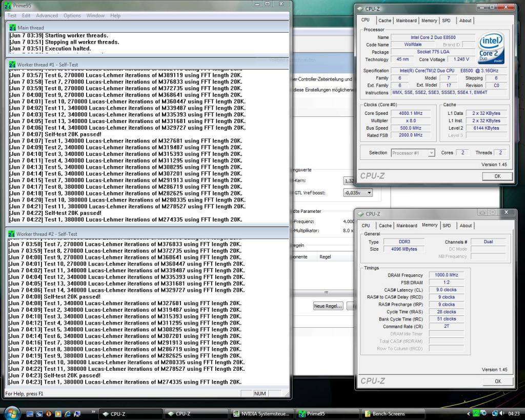Click Worker thread #2 window icon

pos(11,234)
